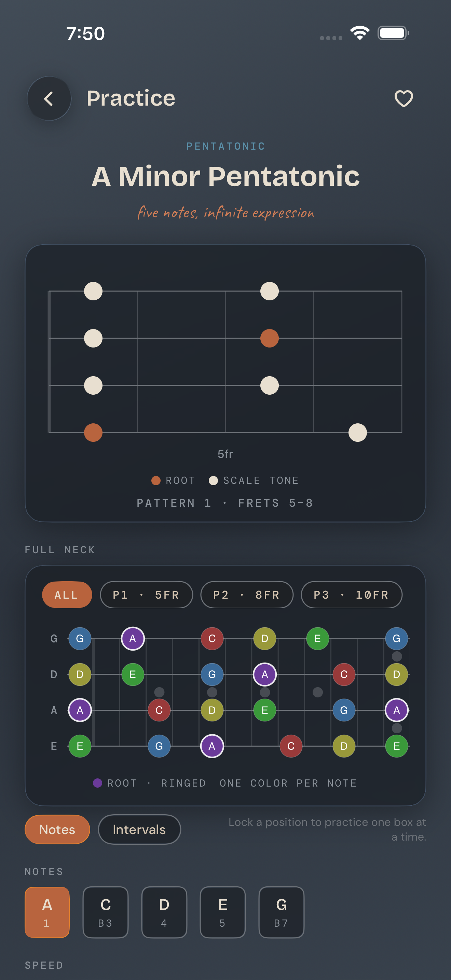Tap the purple root legend swatch
The image size is (451, 980).
(97, 782)
